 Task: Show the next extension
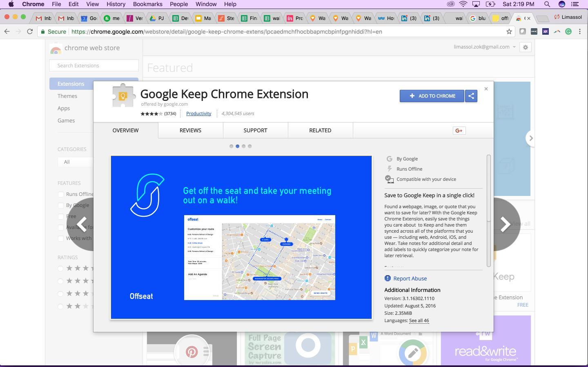[506, 224]
